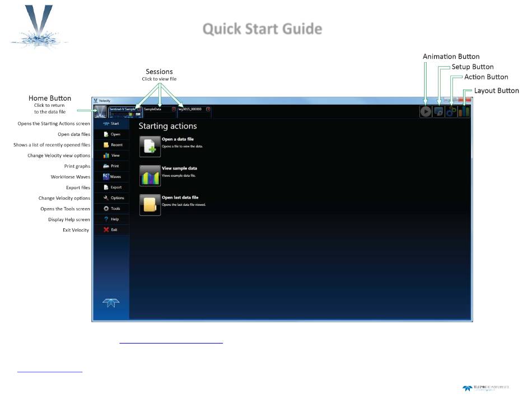532x409 pixels.
Task: Click the Open a data file tile
Action: pyautogui.click(x=150, y=147)
